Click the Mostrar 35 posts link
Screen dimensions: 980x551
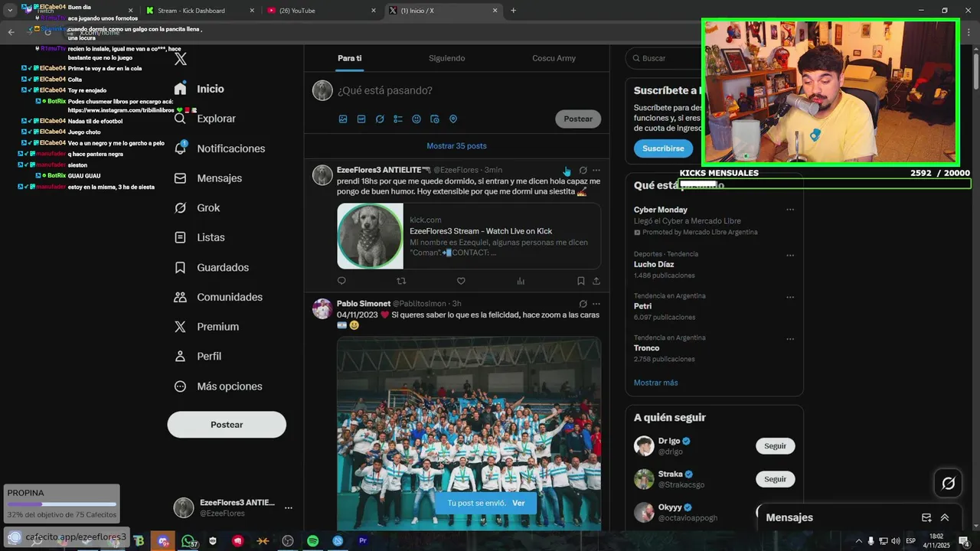click(x=456, y=146)
